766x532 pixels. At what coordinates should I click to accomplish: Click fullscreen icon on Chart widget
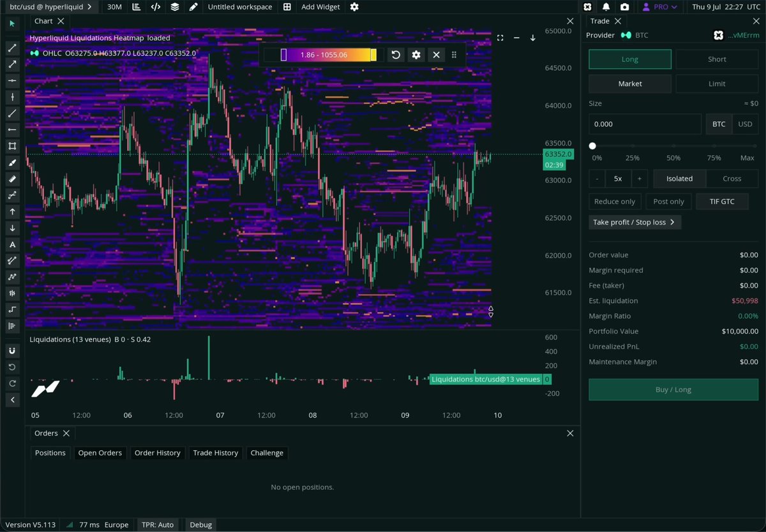pos(500,38)
